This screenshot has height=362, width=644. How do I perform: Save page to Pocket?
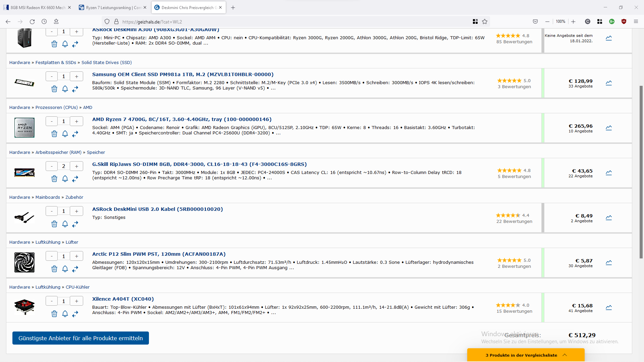click(x=535, y=21)
